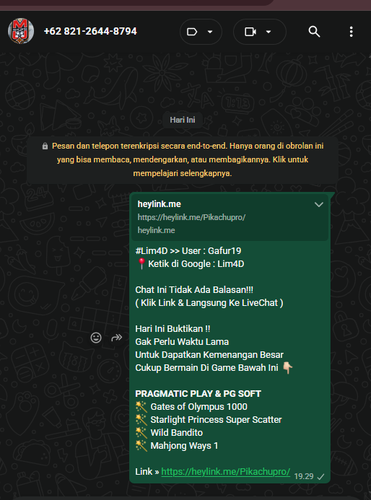This screenshot has width=371, height=500.
Task: React to message with emoji icon
Action: click(96, 338)
